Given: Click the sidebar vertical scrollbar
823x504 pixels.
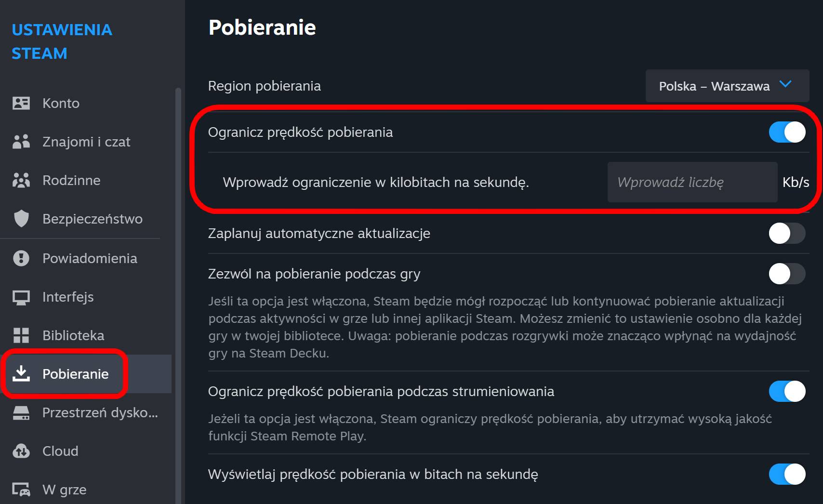Looking at the screenshot, I should click(178, 295).
